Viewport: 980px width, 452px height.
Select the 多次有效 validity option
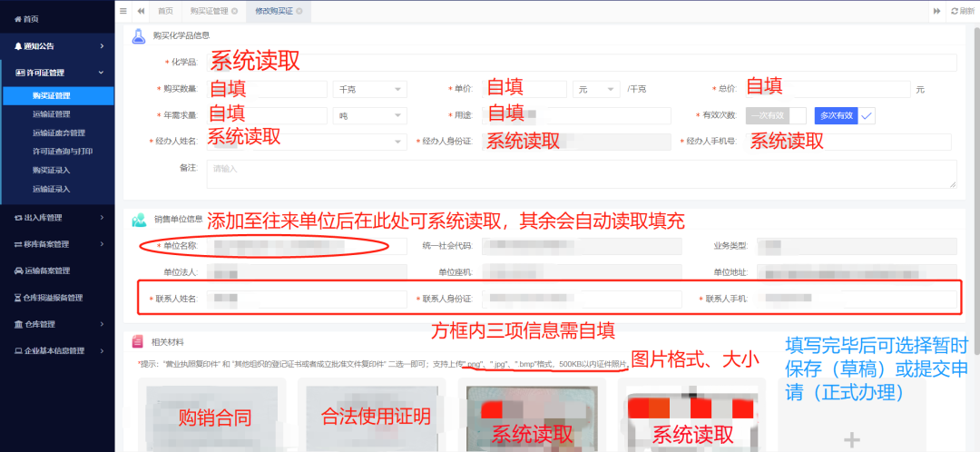tap(835, 115)
